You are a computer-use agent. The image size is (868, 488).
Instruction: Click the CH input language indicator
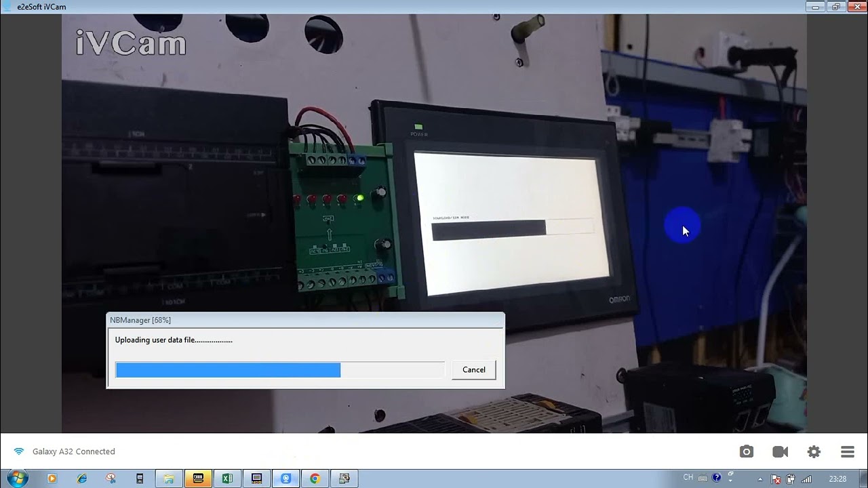point(688,478)
